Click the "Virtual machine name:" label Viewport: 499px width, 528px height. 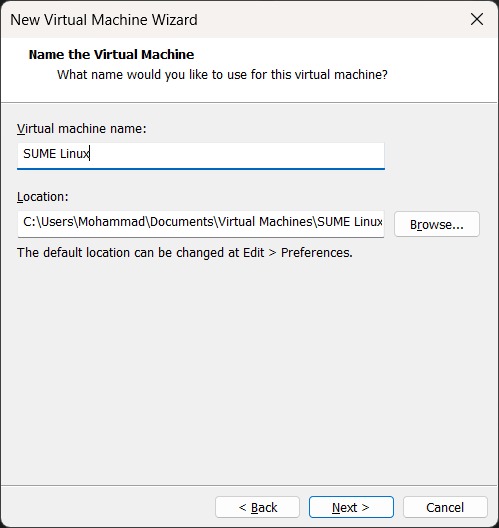(x=82, y=129)
